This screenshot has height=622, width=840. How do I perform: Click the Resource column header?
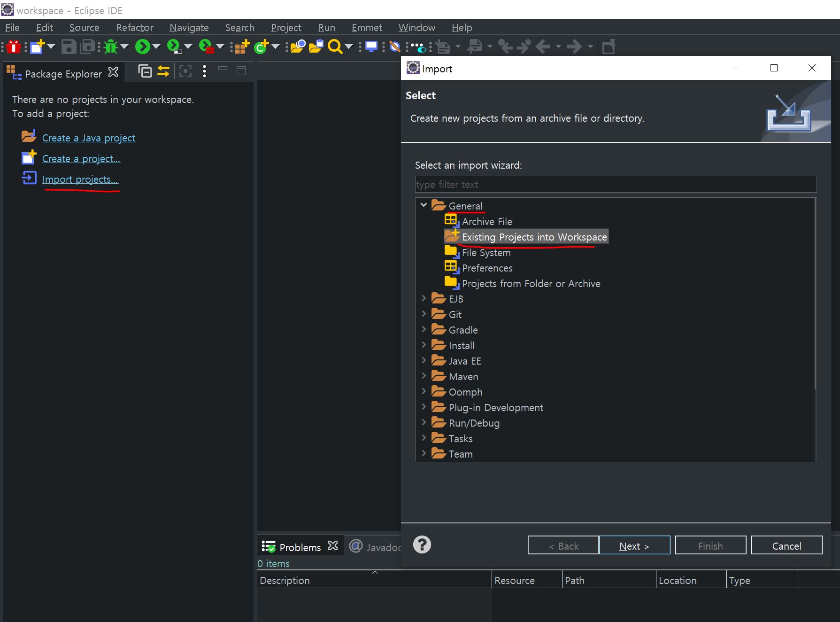click(527, 580)
